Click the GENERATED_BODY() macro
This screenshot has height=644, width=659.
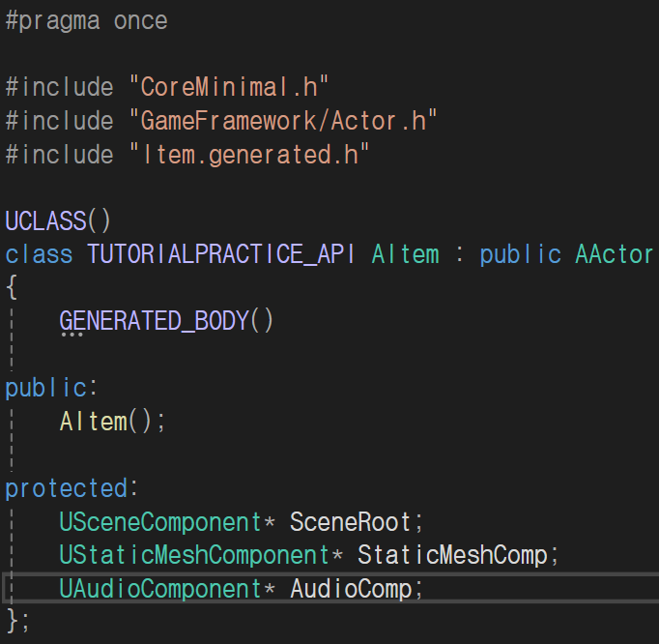point(166,321)
